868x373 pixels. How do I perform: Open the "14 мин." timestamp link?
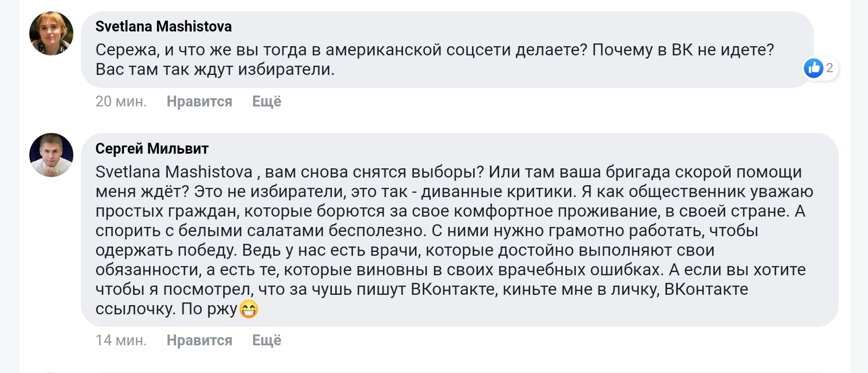pyautogui.click(x=121, y=340)
